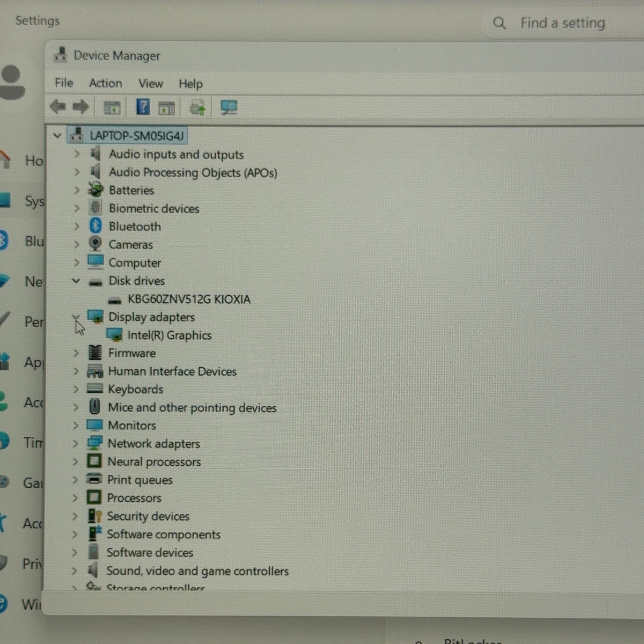
Task: Click the Update device driver toolbar icon
Action: pos(197,108)
